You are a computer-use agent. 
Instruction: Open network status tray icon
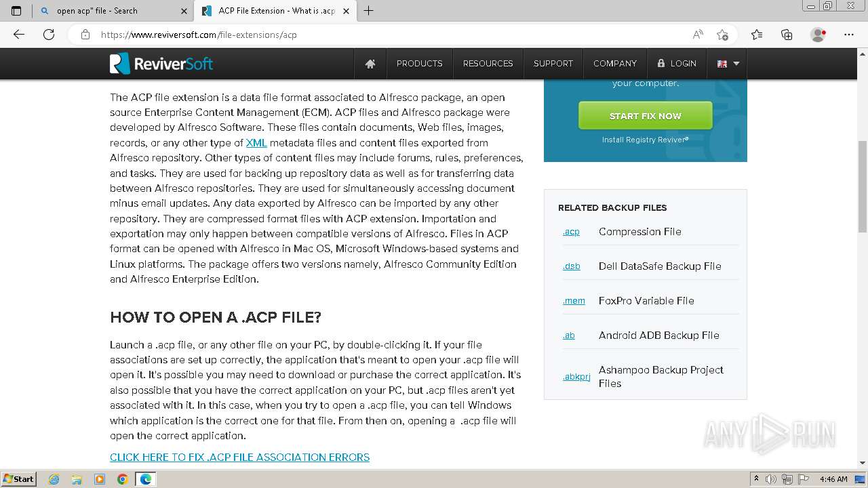click(x=787, y=479)
